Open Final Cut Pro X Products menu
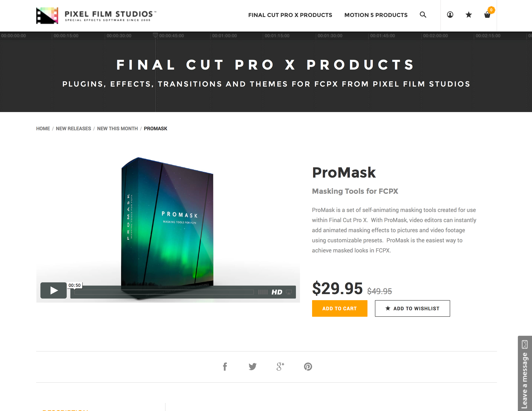This screenshot has height=411, width=532. [x=290, y=15]
